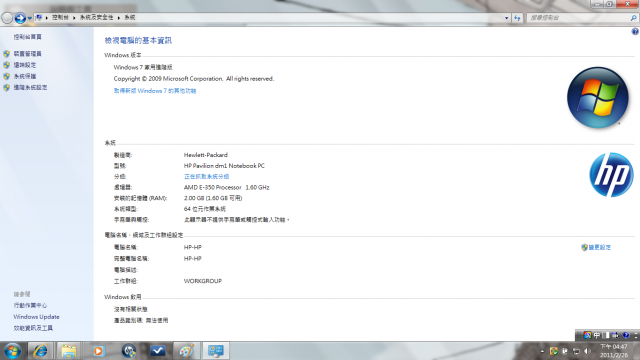Expand the arrow after the address bar icon
This screenshot has height=360, width=640.
point(47,18)
